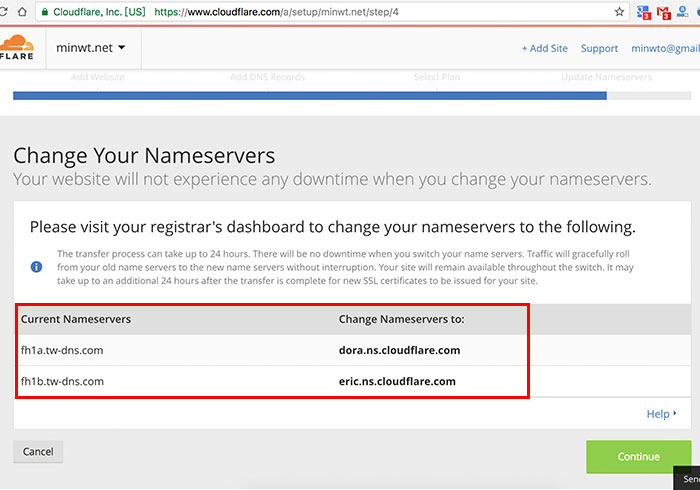700x490 pixels.
Task: Click the home icon in browser toolbar
Action: tap(22, 12)
